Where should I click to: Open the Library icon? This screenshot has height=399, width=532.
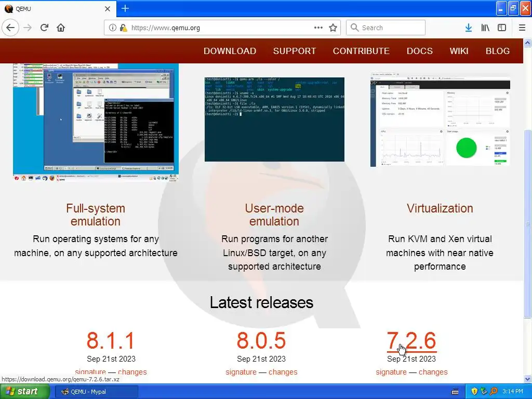point(485,28)
